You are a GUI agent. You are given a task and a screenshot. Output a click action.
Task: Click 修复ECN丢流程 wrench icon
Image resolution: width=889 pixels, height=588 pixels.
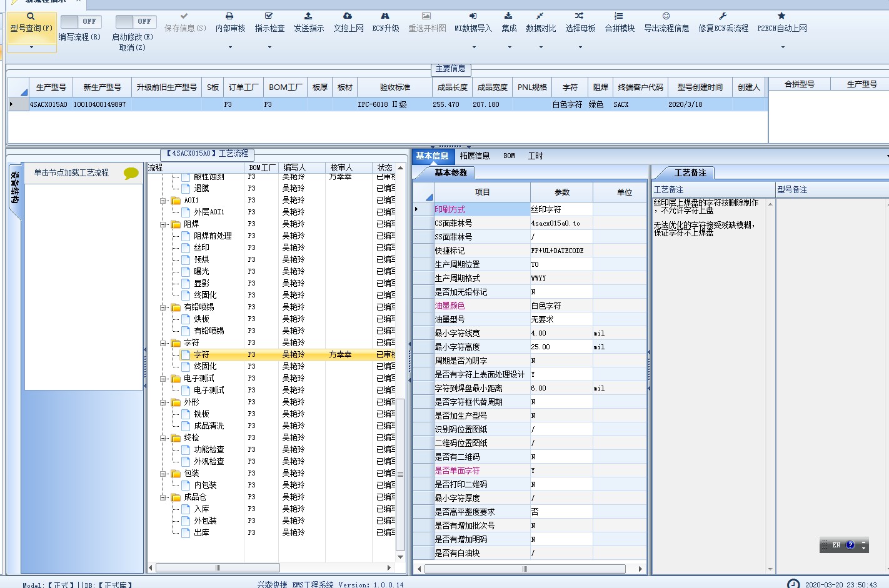(x=723, y=16)
